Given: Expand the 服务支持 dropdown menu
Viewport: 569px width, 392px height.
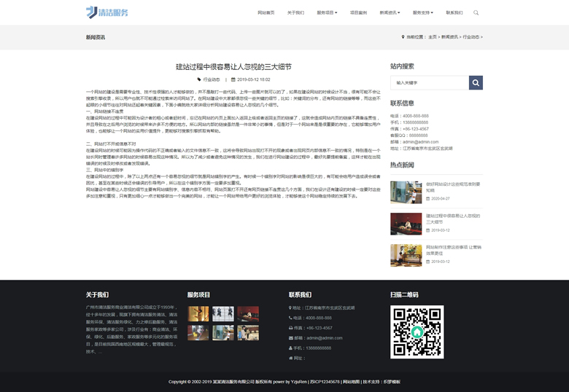Looking at the screenshot, I should (x=422, y=12).
